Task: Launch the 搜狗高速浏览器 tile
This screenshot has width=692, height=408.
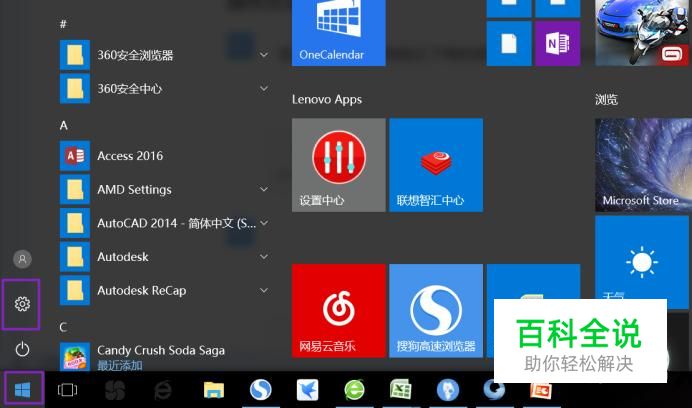Action: pyautogui.click(x=436, y=310)
